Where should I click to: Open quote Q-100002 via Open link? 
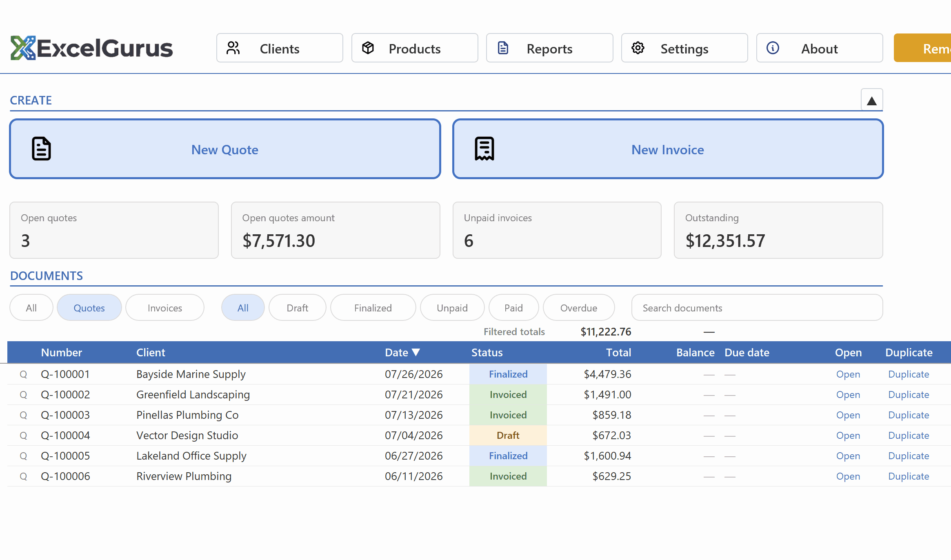[848, 395]
